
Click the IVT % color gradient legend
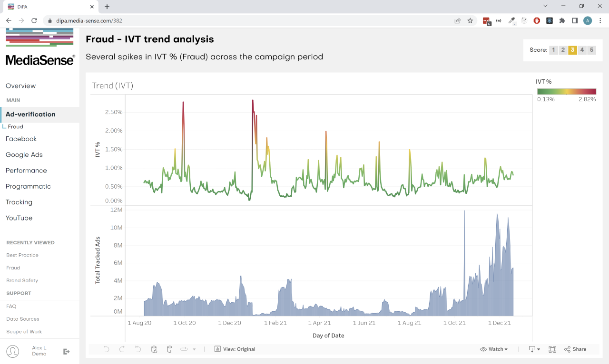[566, 92]
